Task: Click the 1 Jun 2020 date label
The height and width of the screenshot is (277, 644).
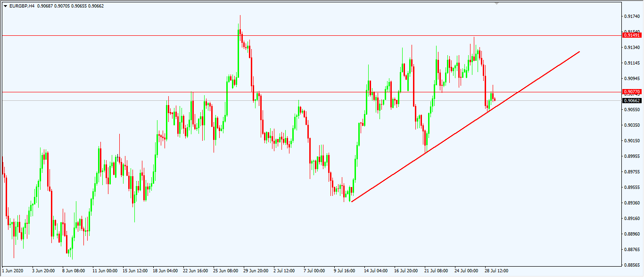Action: (12, 271)
